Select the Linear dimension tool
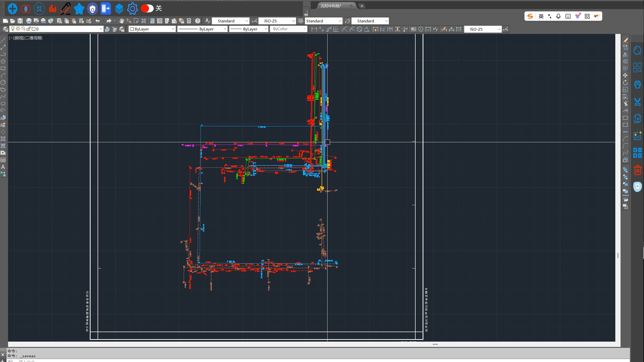 (x=314, y=29)
